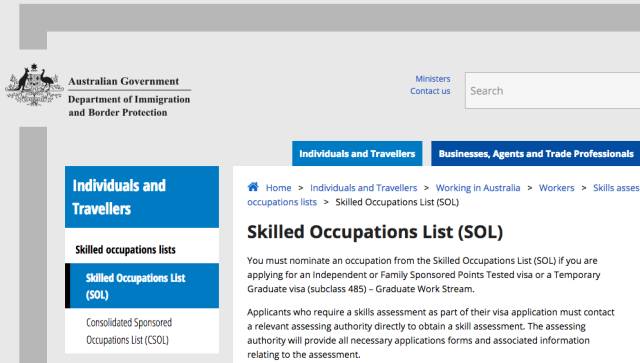Click the Australian Government coat of arms logo

coord(34,85)
